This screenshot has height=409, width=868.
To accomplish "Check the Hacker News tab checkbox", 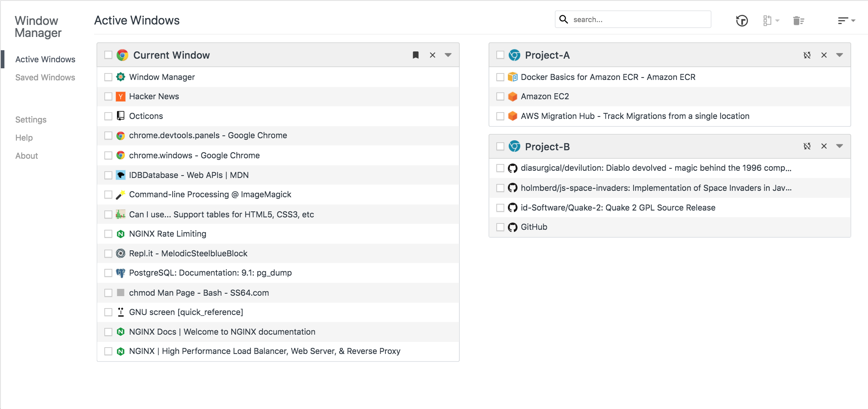I will [108, 96].
